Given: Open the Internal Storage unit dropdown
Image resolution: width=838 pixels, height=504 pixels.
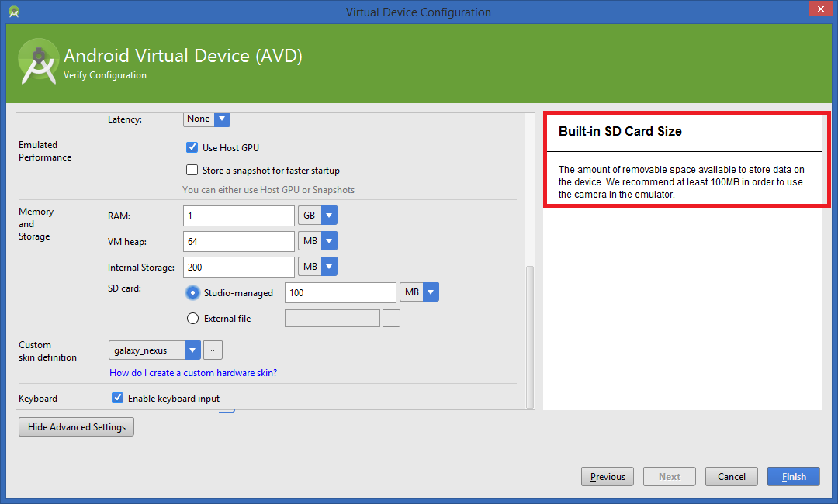Looking at the screenshot, I should (x=317, y=267).
